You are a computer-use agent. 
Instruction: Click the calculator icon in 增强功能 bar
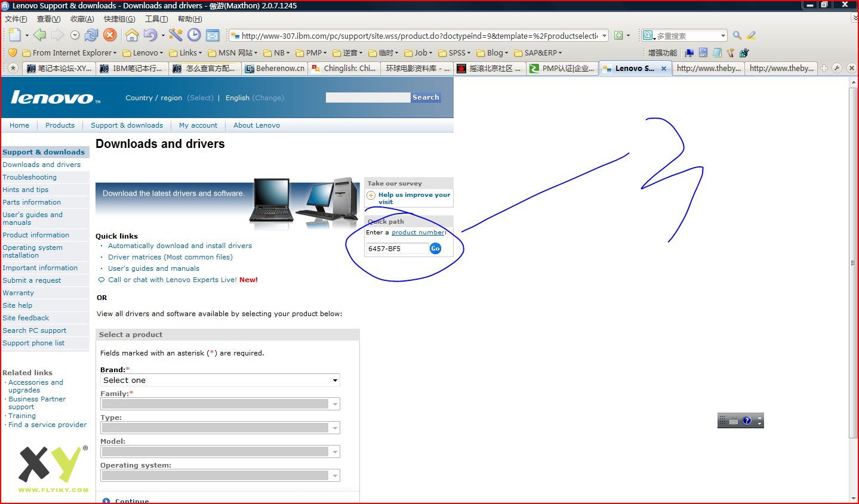click(x=703, y=52)
